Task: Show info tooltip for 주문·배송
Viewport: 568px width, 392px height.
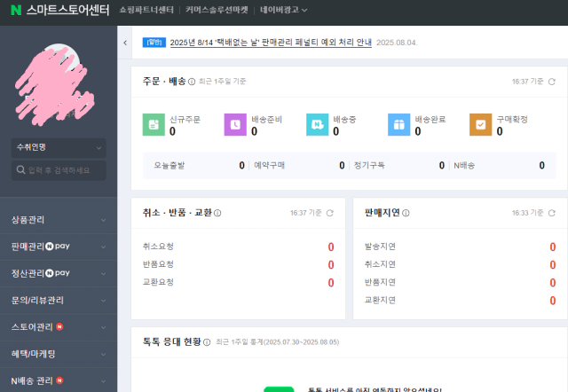Action: coord(192,82)
